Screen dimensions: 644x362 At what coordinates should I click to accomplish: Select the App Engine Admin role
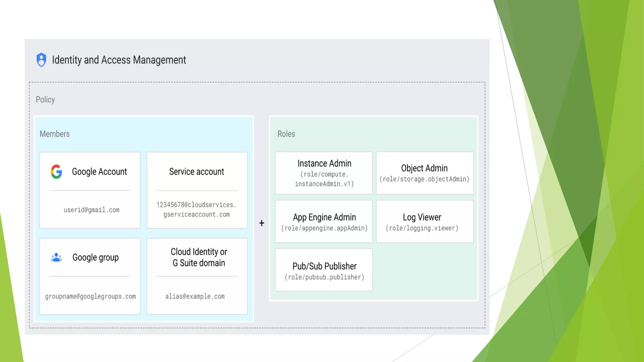point(324,222)
